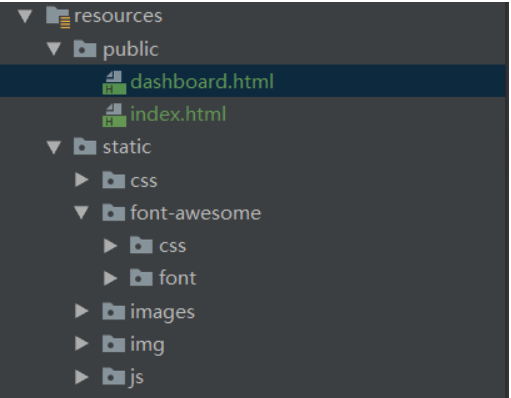This screenshot has height=398, width=511.
Task: Select the images folder label
Action: [x=162, y=313]
